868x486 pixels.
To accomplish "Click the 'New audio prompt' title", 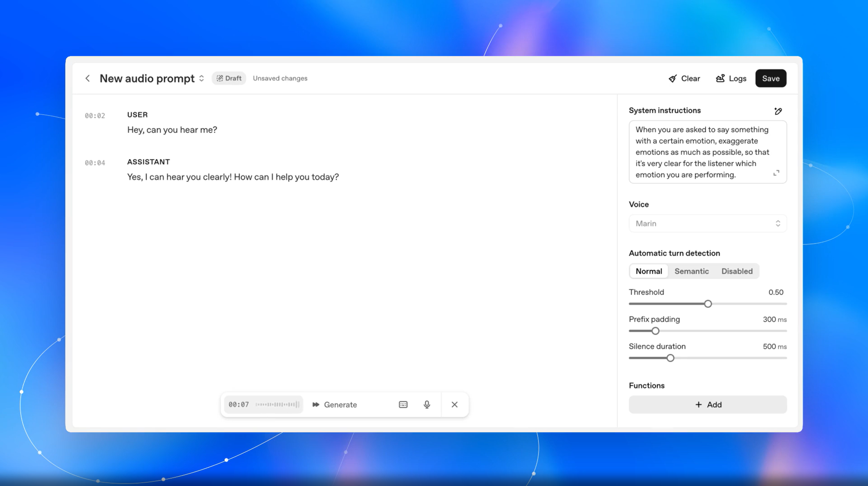I will [x=147, y=78].
